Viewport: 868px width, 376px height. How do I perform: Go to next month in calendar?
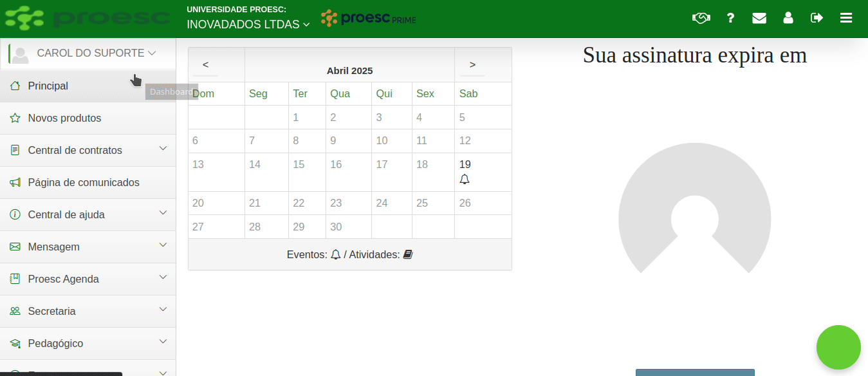tap(472, 65)
